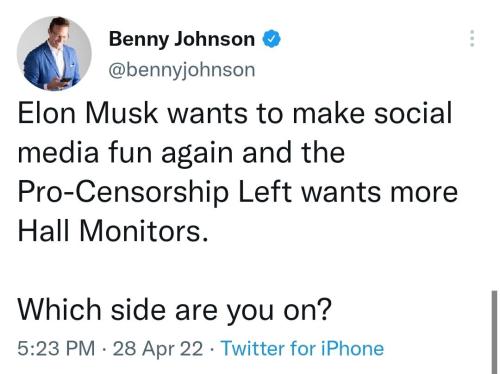500x374 pixels.
Task: Click the phrase "media fun again"
Action: click(125, 153)
